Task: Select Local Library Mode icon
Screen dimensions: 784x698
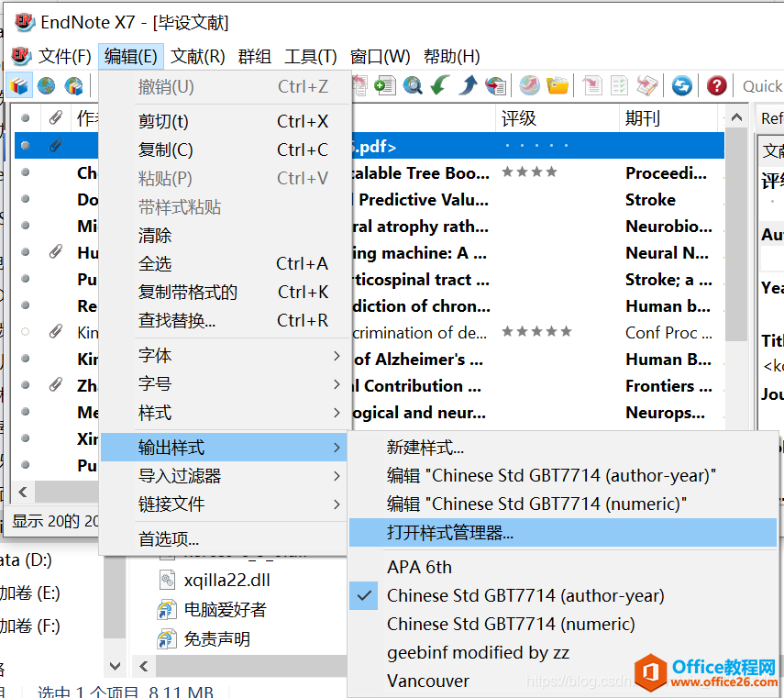Action: (x=19, y=85)
